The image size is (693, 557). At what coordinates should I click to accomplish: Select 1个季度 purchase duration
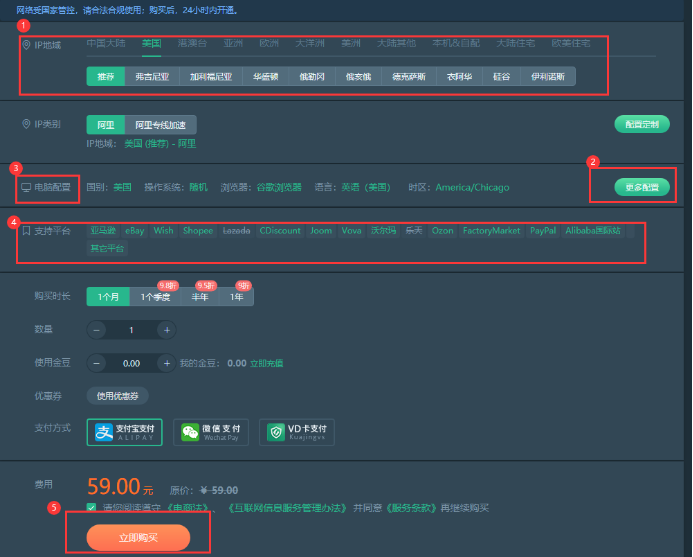click(155, 297)
